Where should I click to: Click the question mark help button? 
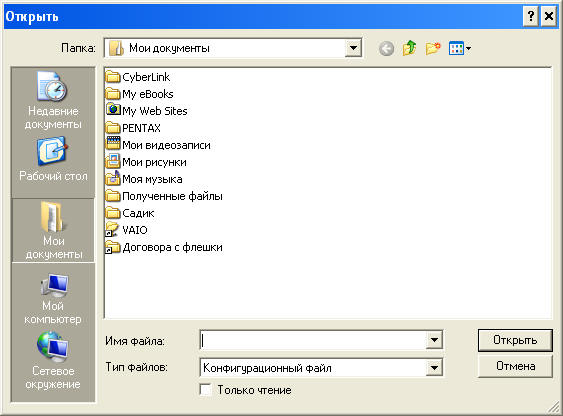point(531,16)
